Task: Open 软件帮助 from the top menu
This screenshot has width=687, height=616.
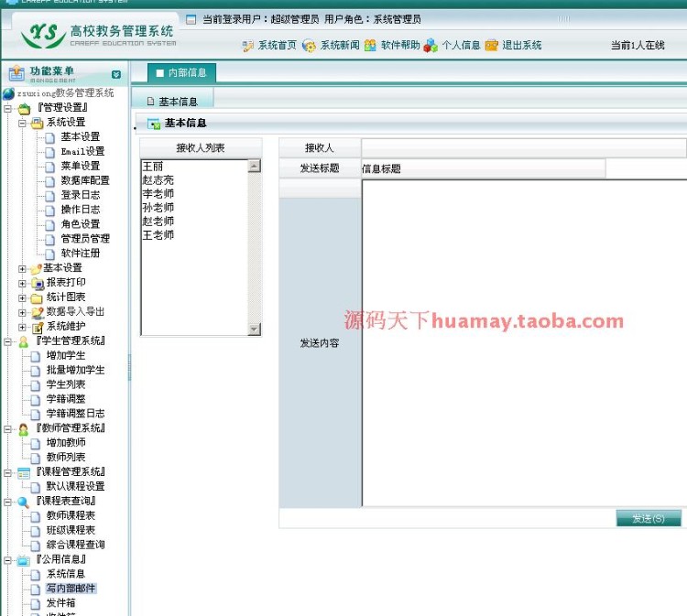Action: pyautogui.click(x=400, y=45)
